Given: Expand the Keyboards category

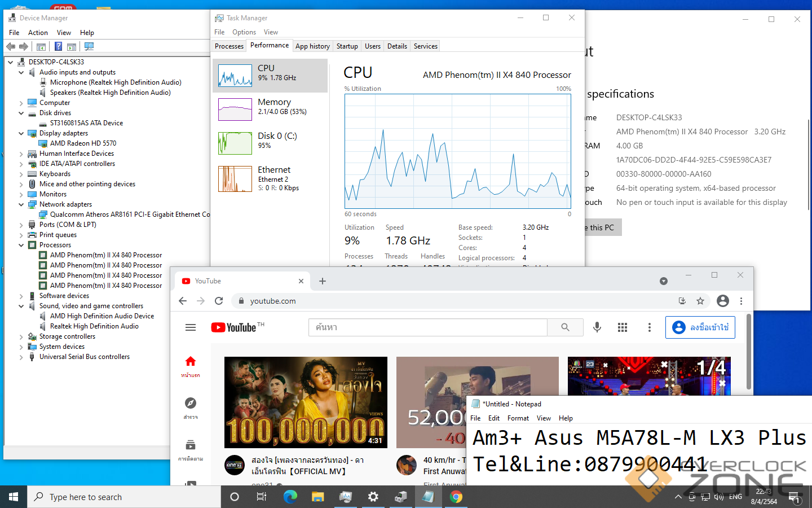Looking at the screenshot, I should point(21,174).
